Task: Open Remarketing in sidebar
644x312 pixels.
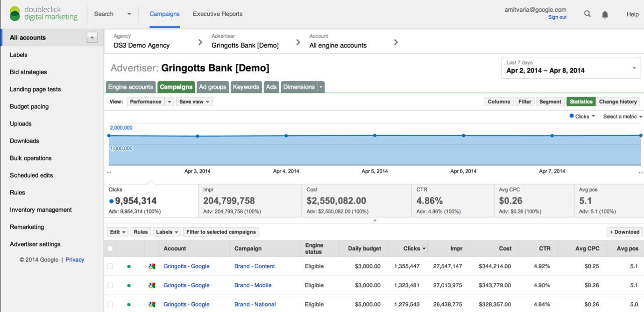Action: click(27, 227)
